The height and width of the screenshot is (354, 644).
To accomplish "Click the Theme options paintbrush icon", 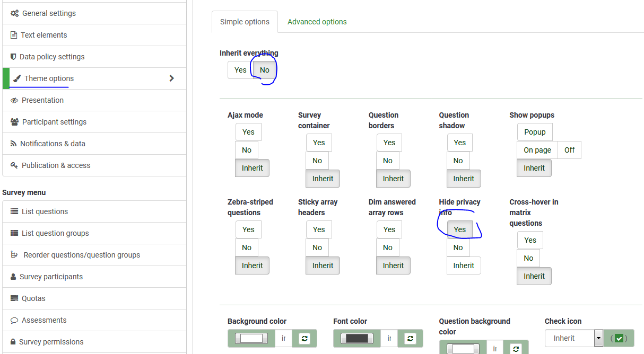I will [x=17, y=78].
